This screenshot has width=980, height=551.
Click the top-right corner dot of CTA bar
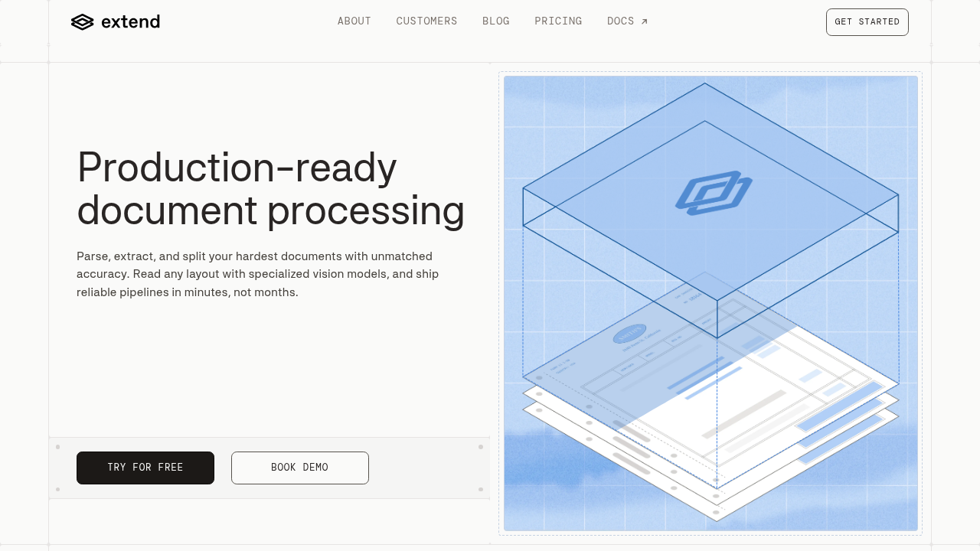click(481, 447)
